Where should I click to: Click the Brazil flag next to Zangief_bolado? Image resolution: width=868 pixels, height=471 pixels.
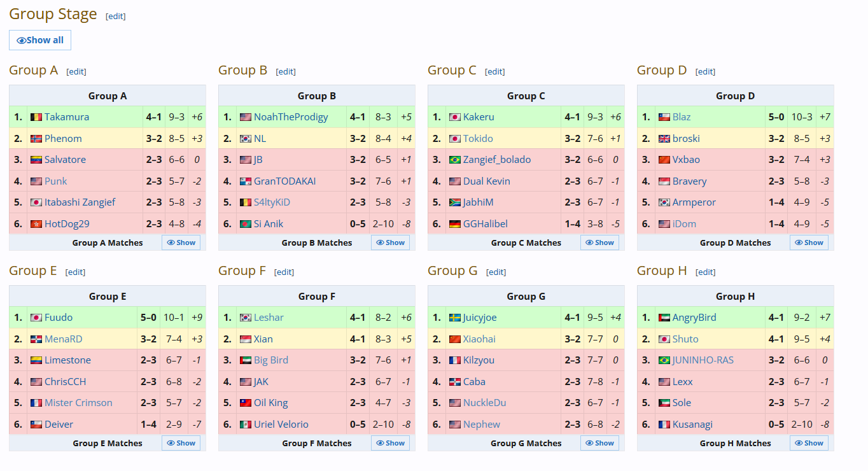click(x=455, y=160)
